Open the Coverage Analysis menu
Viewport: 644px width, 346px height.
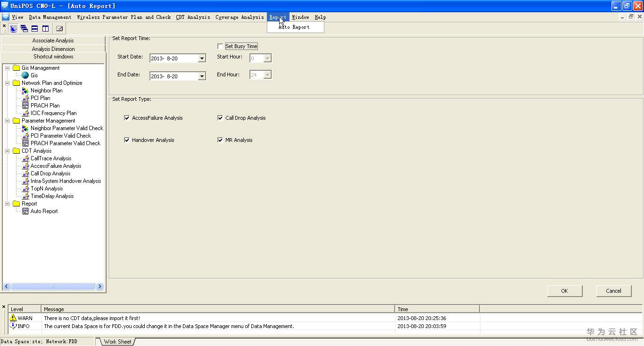click(x=239, y=17)
